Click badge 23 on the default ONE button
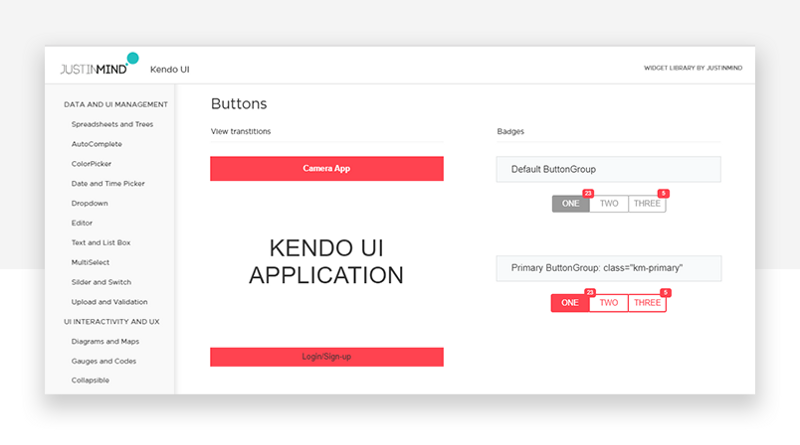800x445 pixels. (x=589, y=193)
